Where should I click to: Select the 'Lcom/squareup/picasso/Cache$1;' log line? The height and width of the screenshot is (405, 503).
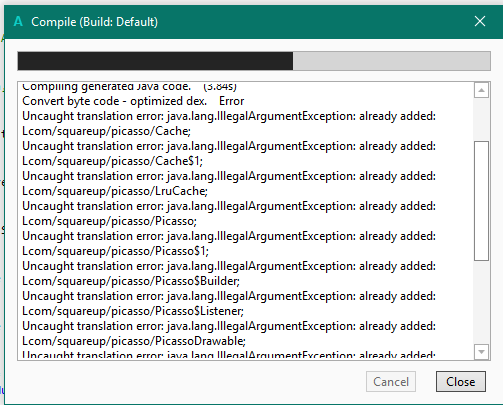pos(112,161)
